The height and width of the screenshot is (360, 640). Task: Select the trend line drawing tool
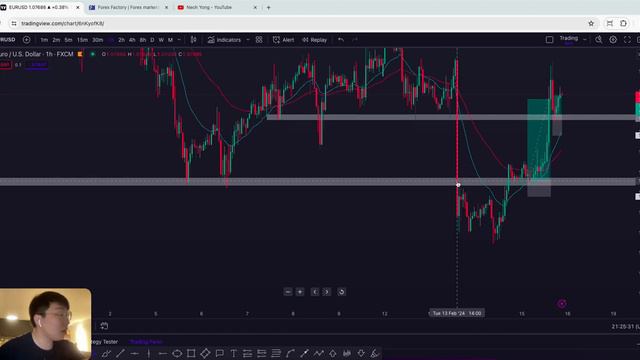(x=120, y=353)
